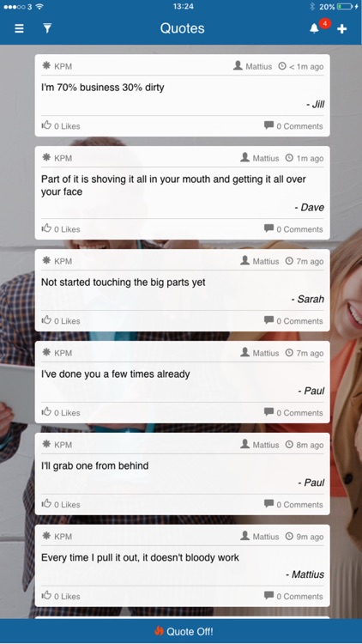Screen dimensions: 362x644
Task: Select Quotes title in header bar
Action: 182,28
